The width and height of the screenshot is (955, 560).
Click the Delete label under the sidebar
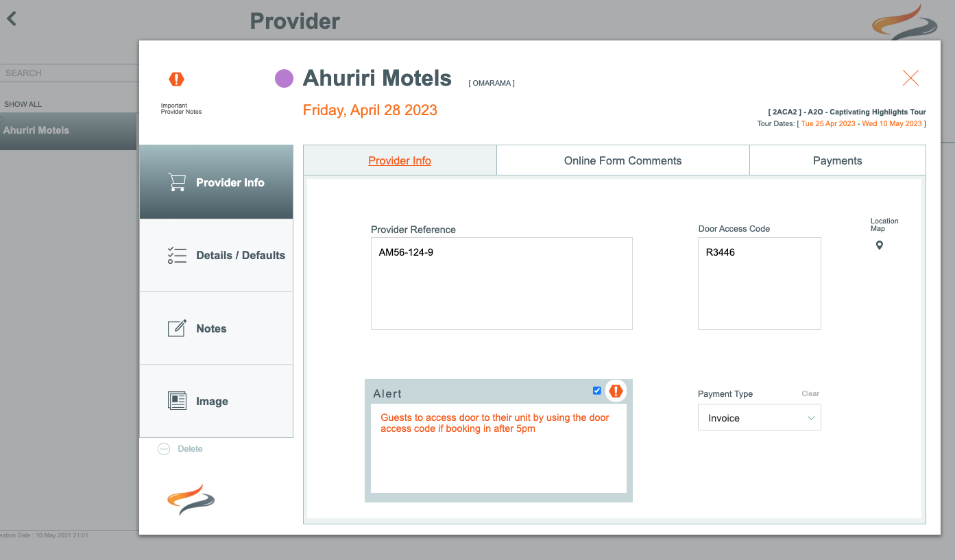coord(190,449)
